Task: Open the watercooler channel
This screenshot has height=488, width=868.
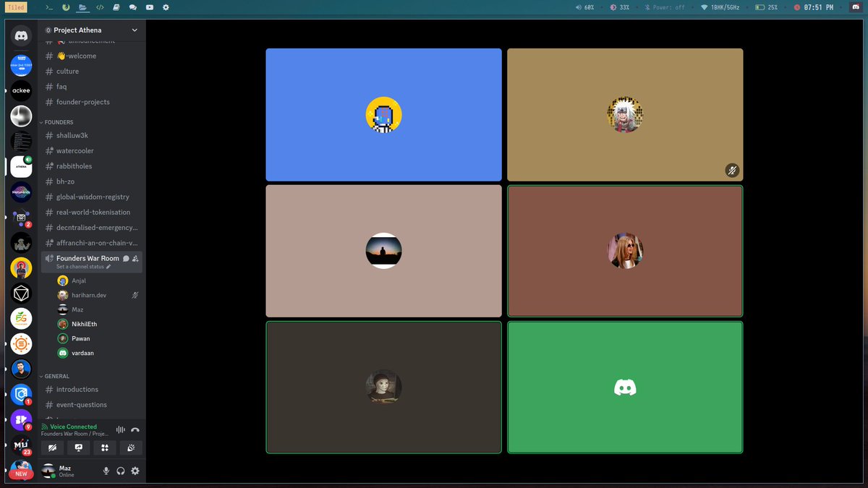Action: [92, 150]
